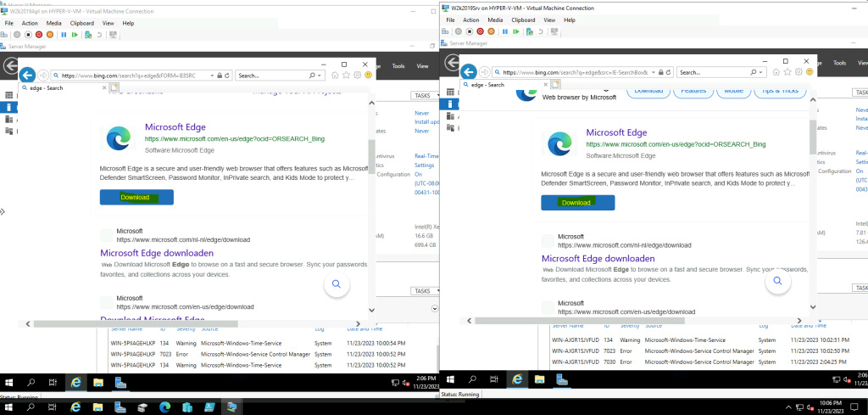Click the orange Save icon in W2k2019Srv toolbar

click(491, 31)
